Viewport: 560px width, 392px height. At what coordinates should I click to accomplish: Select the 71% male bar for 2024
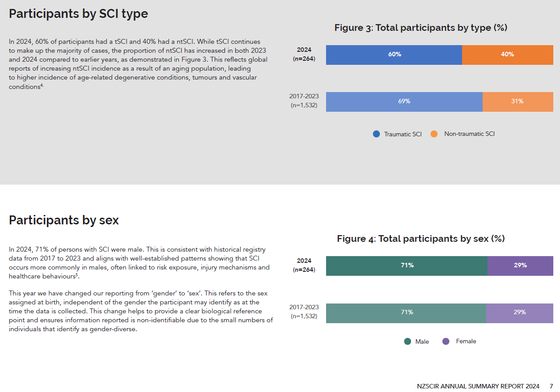pos(407,266)
